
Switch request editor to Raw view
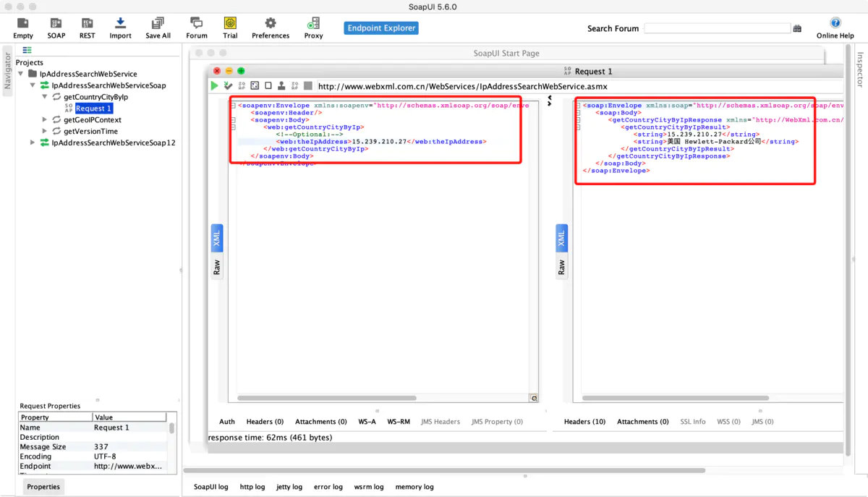pos(216,267)
